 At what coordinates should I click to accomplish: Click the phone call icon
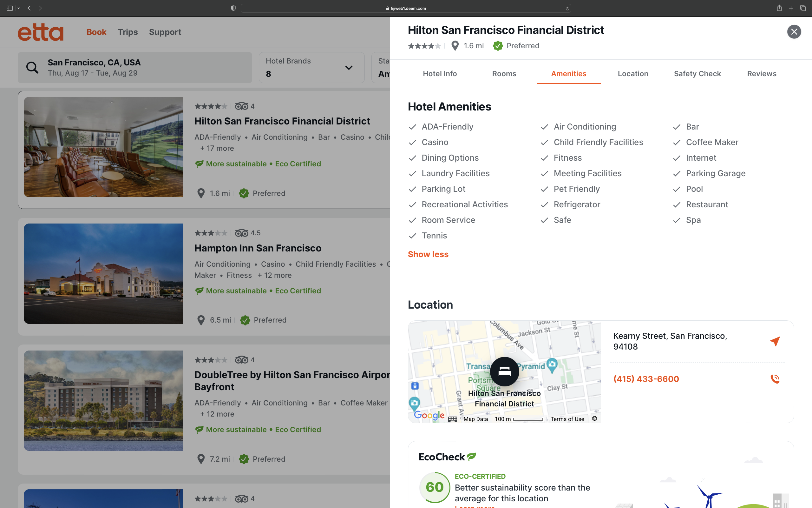point(775,379)
